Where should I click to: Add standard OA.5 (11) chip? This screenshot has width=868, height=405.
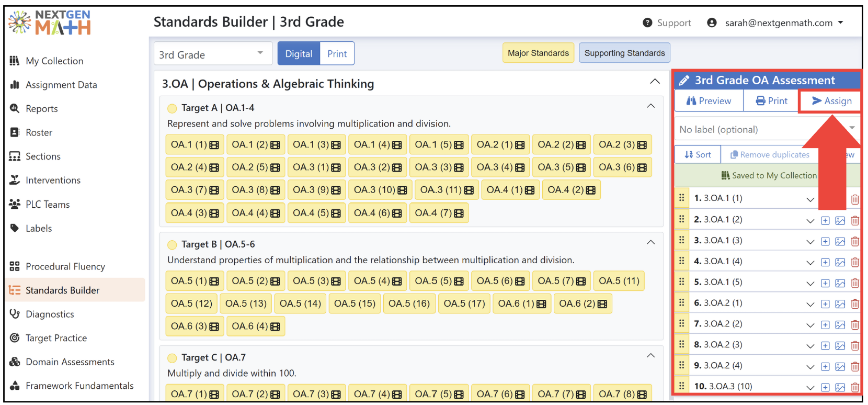(x=619, y=281)
